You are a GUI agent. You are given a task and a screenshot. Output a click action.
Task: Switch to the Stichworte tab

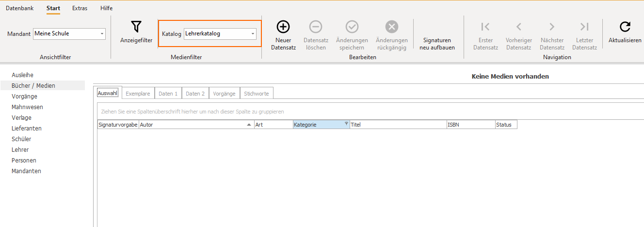(257, 94)
